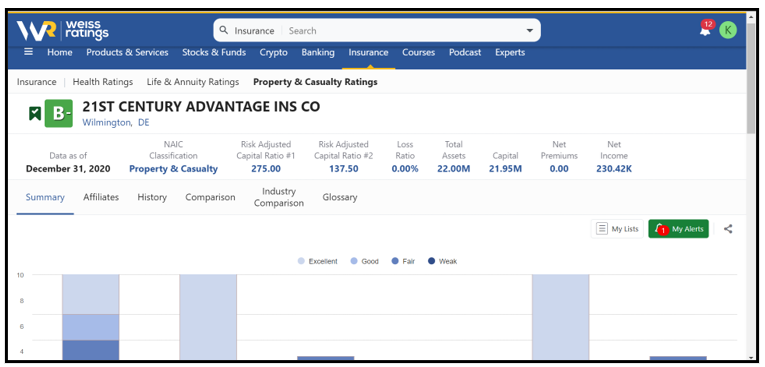The width and height of the screenshot is (765, 367).
Task: Open the Podcast menu item
Action: [465, 52]
